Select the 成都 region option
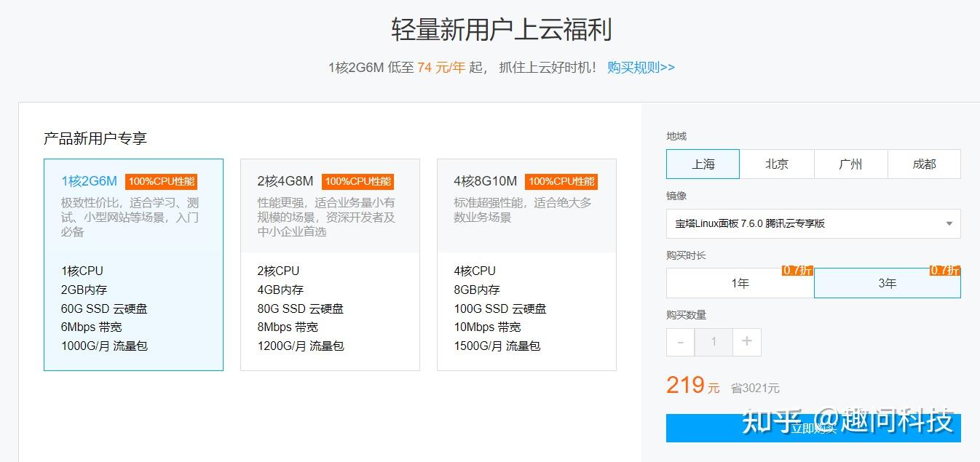 click(x=924, y=164)
